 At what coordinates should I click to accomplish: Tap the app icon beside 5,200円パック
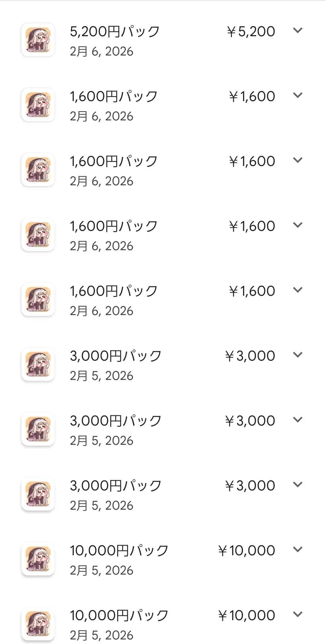pos(38,40)
